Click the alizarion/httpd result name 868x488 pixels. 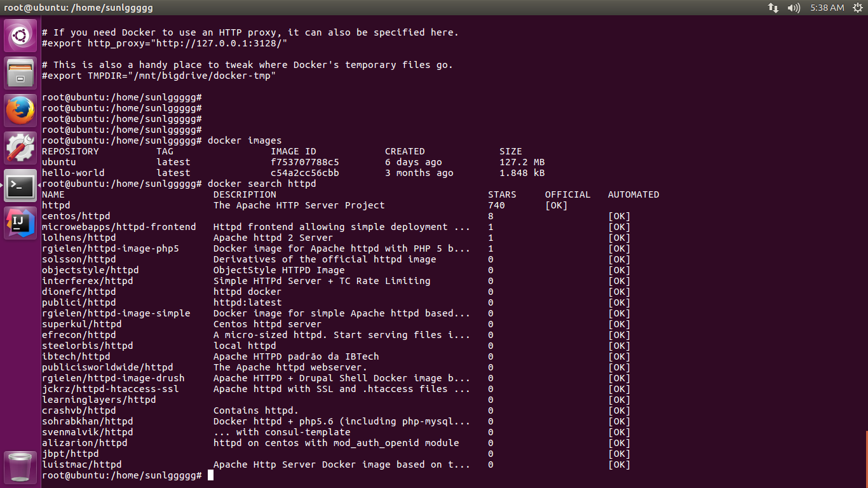(x=85, y=443)
